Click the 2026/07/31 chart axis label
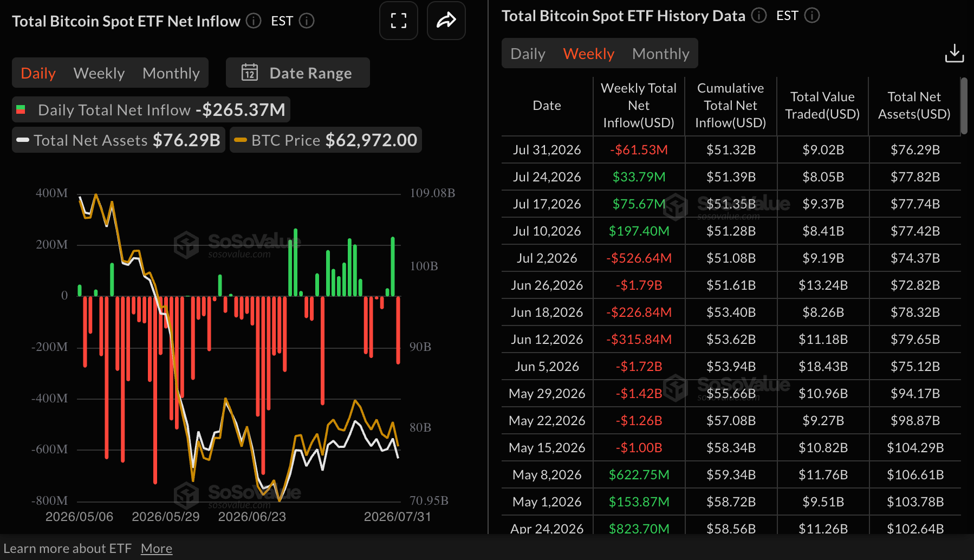 click(397, 517)
